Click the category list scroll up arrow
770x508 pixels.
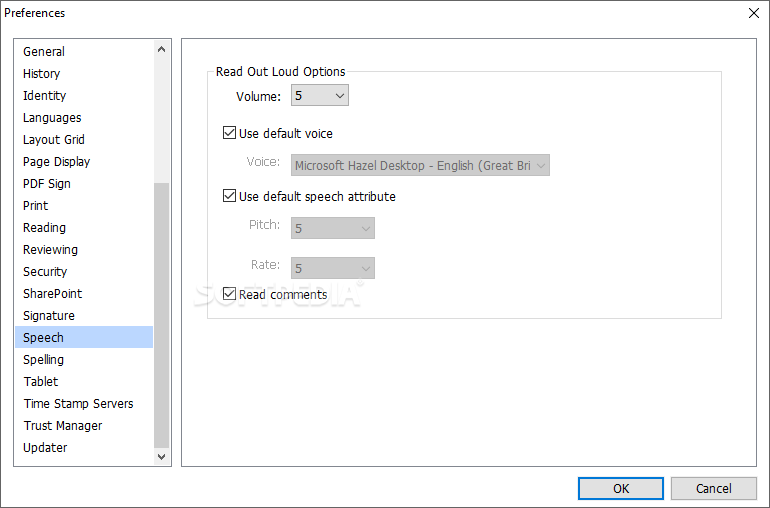tap(161, 49)
